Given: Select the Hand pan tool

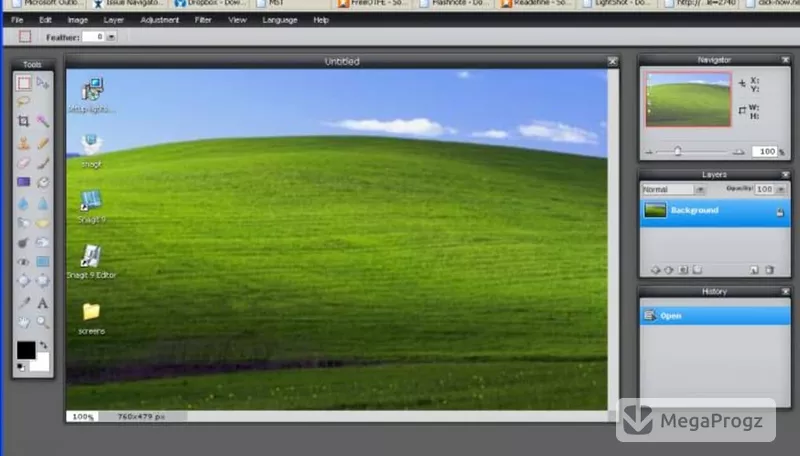Looking at the screenshot, I should (23, 322).
